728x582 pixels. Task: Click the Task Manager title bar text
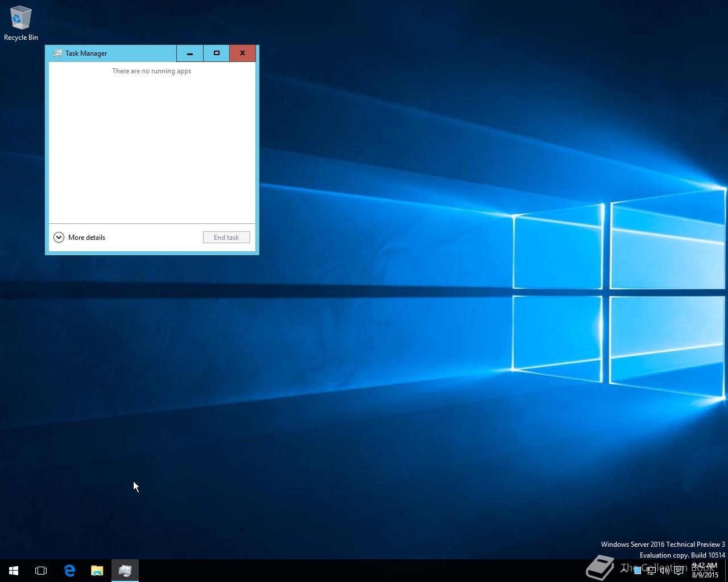[x=86, y=53]
